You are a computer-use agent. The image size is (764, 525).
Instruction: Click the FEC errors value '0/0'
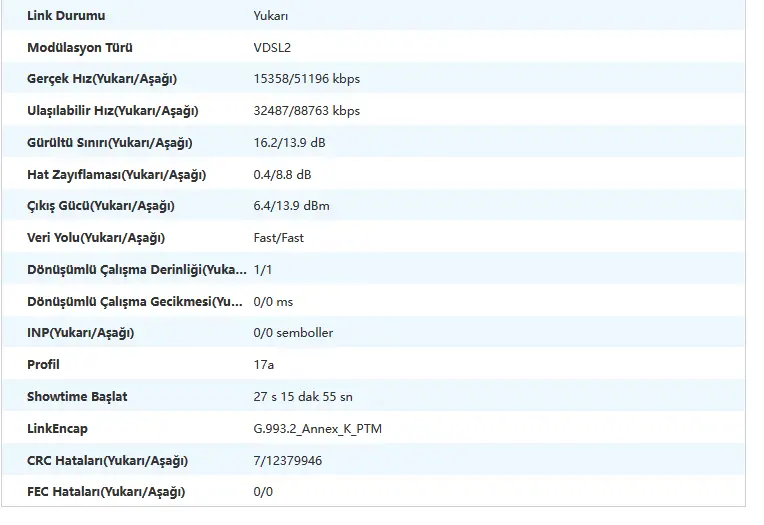tap(263, 492)
